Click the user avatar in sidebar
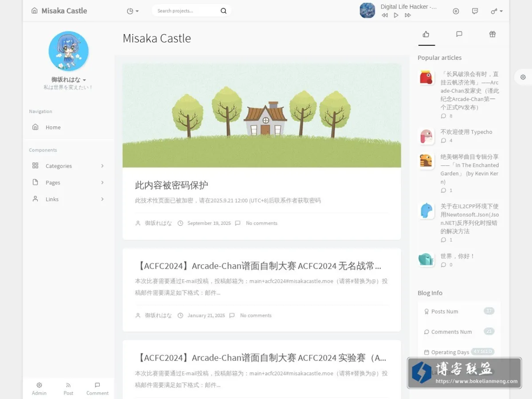The width and height of the screenshot is (532, 399). pyautogui.click(x=68, y=51)
